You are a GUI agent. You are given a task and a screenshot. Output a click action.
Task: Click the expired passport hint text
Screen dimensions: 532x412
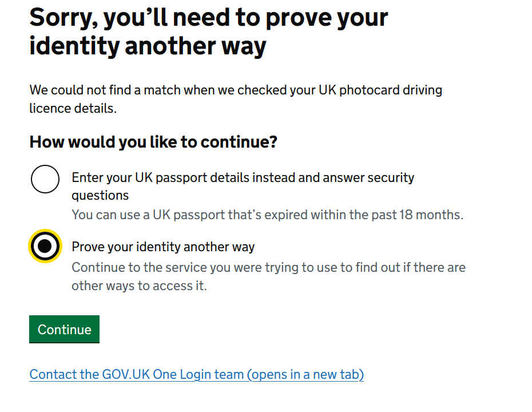tap(267, 215)
